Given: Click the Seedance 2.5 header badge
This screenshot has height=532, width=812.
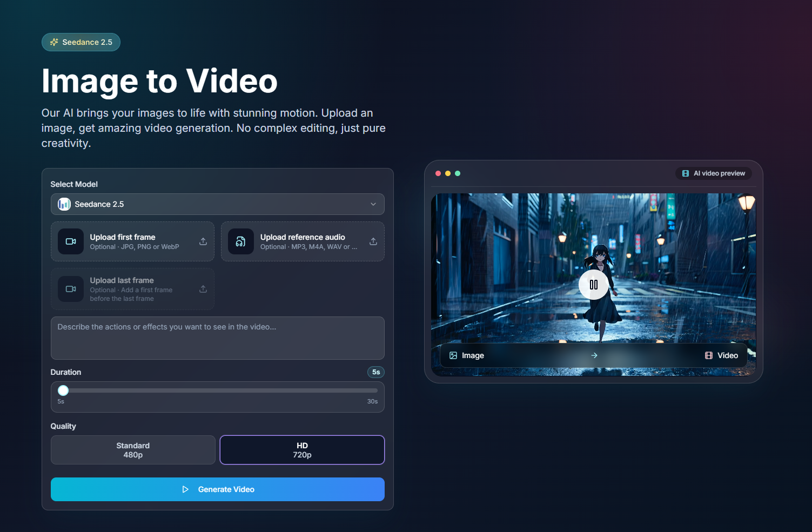Looking at the screenshot, I should click(x=81, y=42).
